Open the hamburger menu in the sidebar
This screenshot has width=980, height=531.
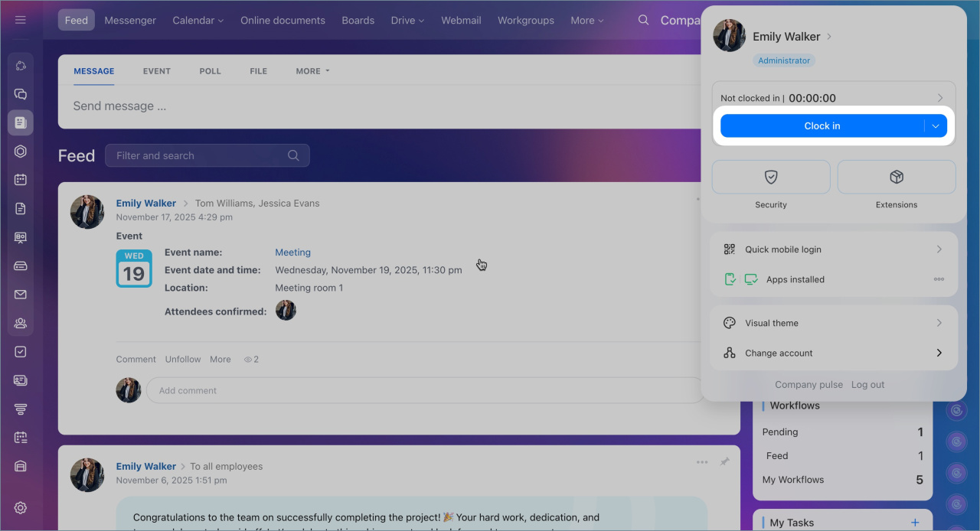coord(21,20)
